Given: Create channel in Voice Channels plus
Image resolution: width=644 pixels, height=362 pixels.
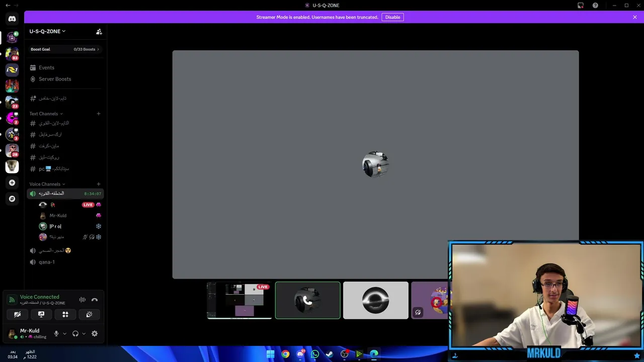Looking at the screenshot, I should coord(99,184).
